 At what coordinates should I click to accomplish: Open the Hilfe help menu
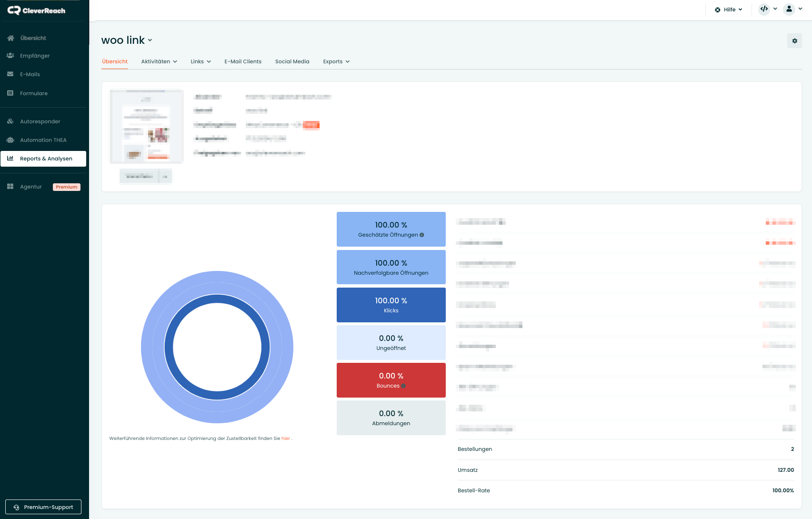point(729,10)
